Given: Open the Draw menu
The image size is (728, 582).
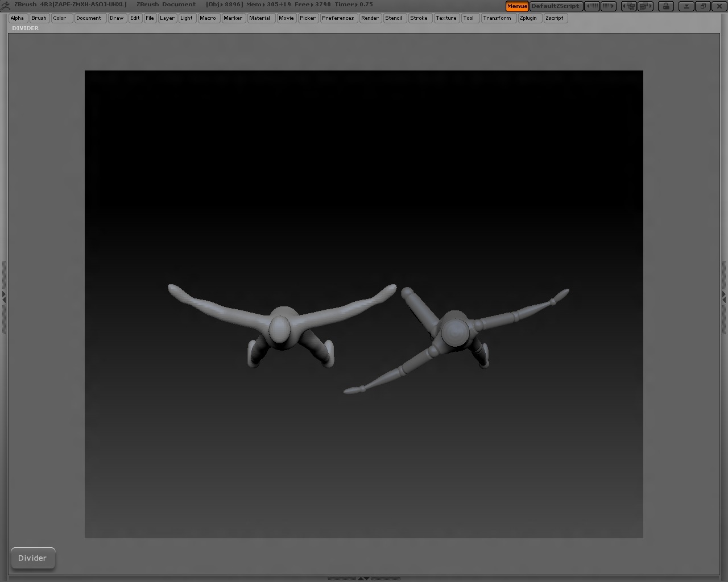Looking at the screenshot, I should pos(117,18).
